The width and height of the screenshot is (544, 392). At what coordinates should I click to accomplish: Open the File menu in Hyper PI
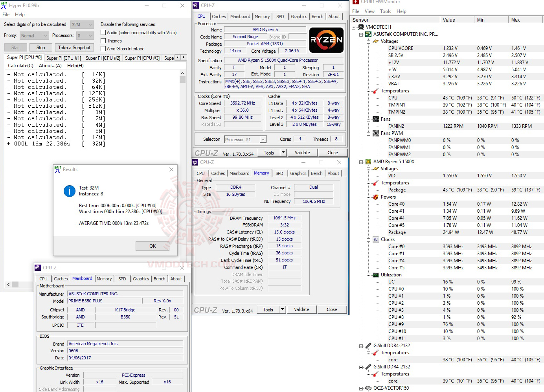coord(6,15)
